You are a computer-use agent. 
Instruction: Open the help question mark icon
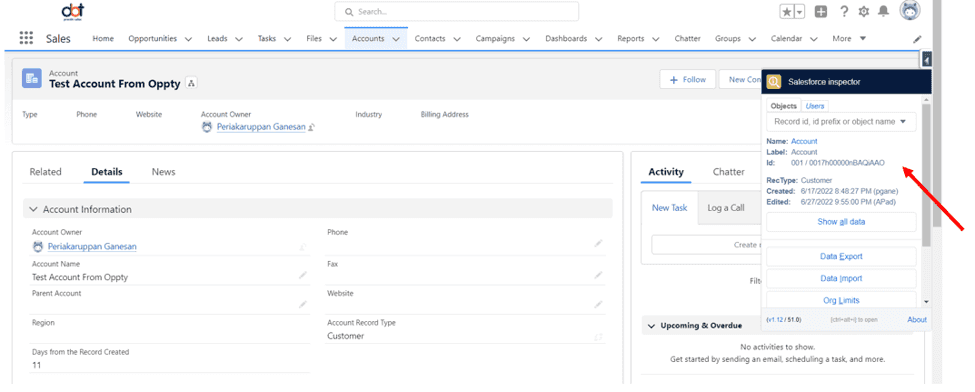click(x=844, y=11)
